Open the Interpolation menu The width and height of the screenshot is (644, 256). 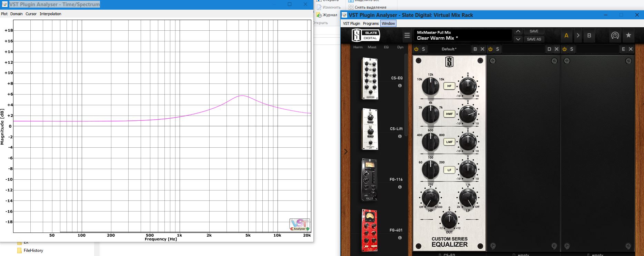50,14
